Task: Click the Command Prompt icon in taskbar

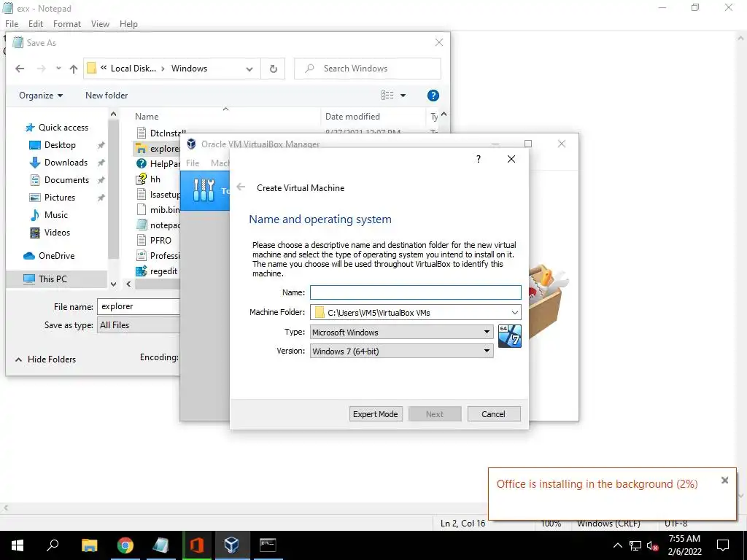Action: (268, 545)
